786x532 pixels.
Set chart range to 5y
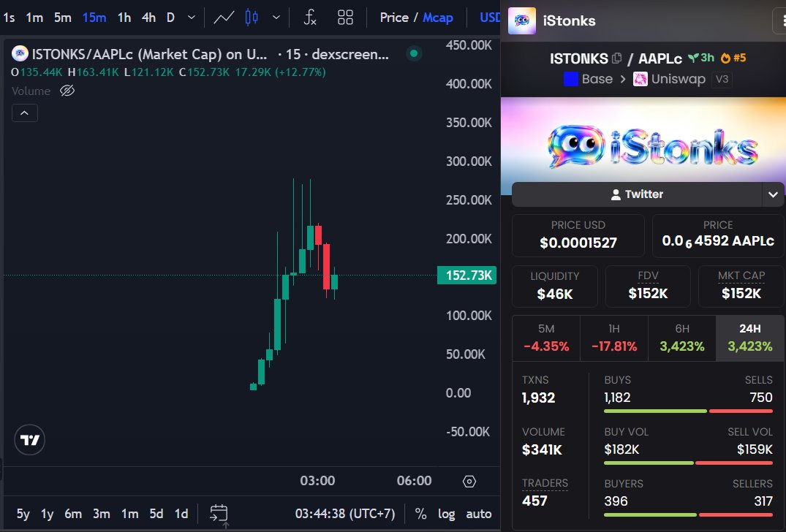[x=23, y=514]
